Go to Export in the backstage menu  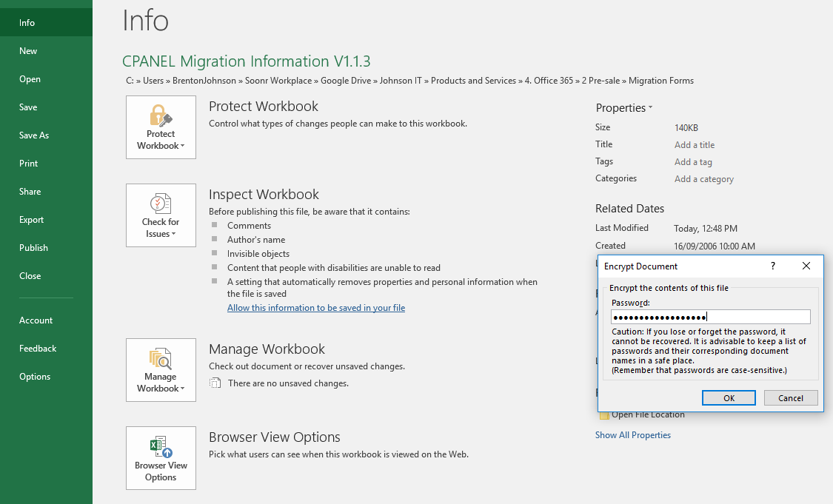click(x=32, y=220)
